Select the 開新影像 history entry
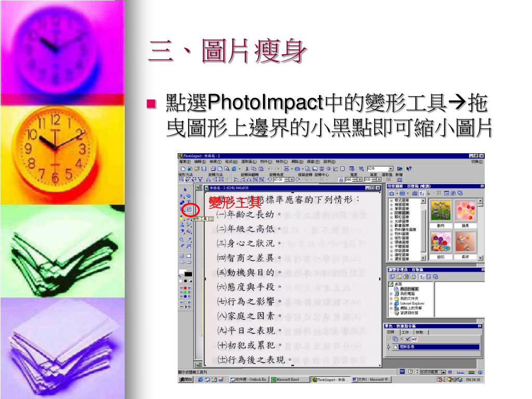The image size is (532, 399). point(436,347)
